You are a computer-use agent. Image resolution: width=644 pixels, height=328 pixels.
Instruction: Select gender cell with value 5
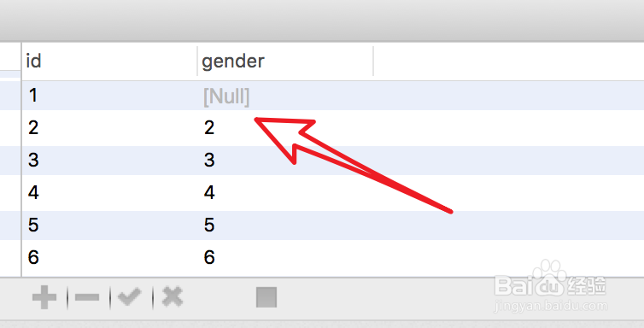click(285, 225)
